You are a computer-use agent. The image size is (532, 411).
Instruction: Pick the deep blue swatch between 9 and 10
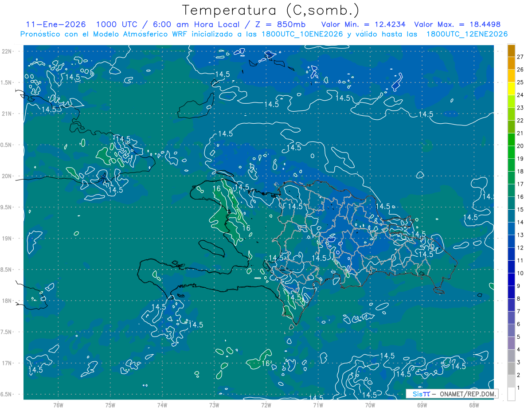pos(511,279)
